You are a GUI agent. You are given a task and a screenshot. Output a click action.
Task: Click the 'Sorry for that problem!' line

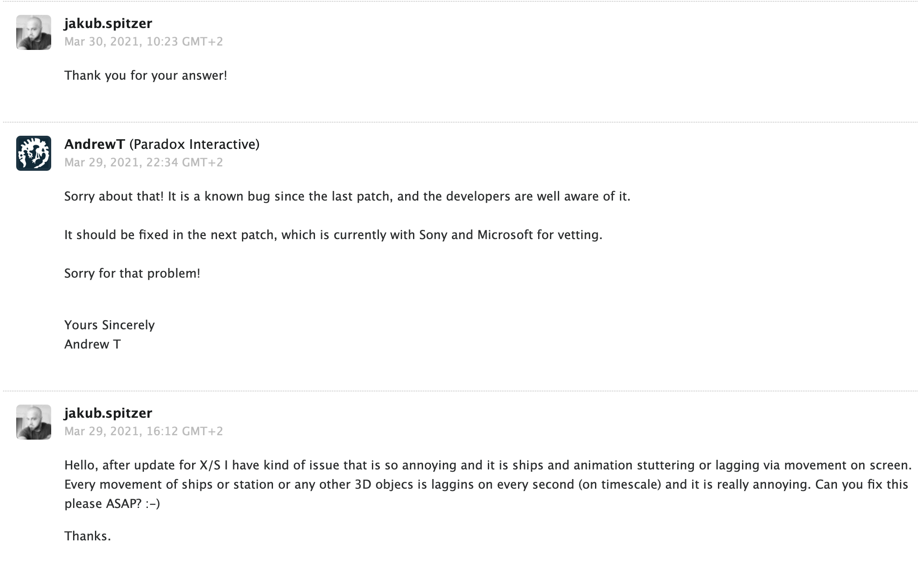coord(132,273)
